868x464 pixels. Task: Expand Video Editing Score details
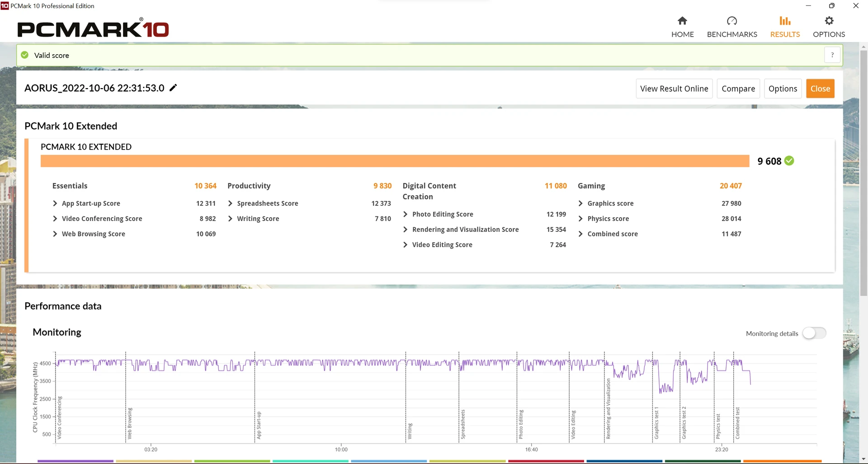click(405, 245)
